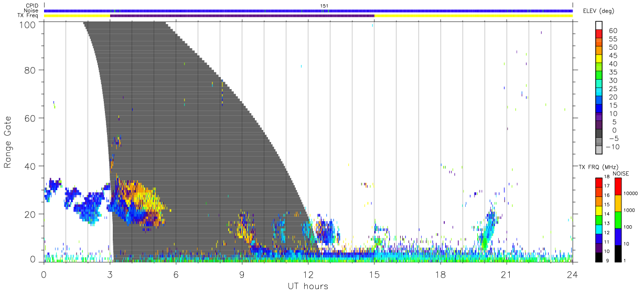Click the purple section of the TX Freq strip
Screen dimensions: 644x297
pos(242,16)
